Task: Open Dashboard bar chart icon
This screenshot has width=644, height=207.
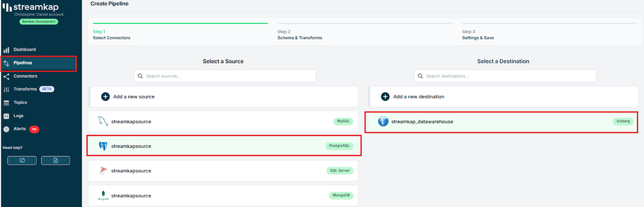Action: pyautogui.click(x=6, y=50)
